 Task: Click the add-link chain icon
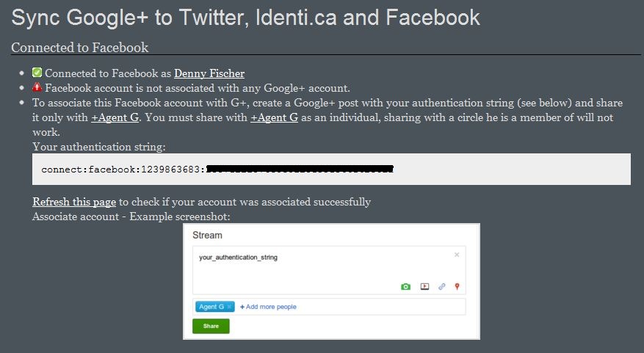tap(441, 286)
